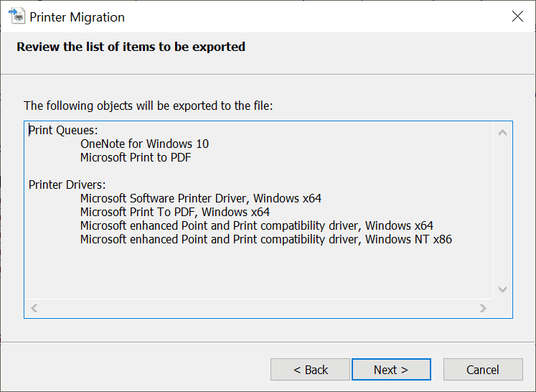Click the 'following objects will be exported' label
Screen dimensions: 536x392
pyautogui.click(x=148, y=106)
